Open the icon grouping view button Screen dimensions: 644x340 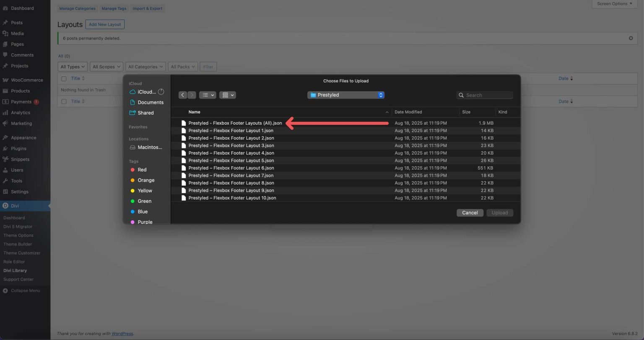point(227,95)
